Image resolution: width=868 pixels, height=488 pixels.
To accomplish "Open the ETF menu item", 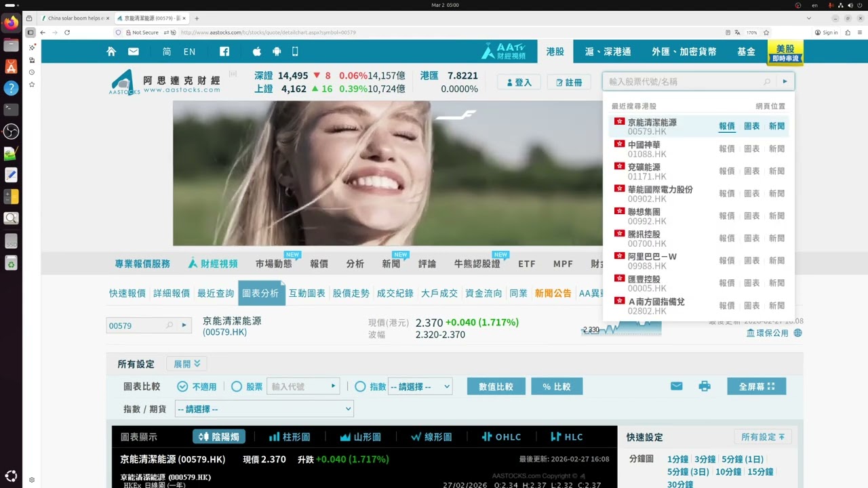I will (x=527, y=264).
